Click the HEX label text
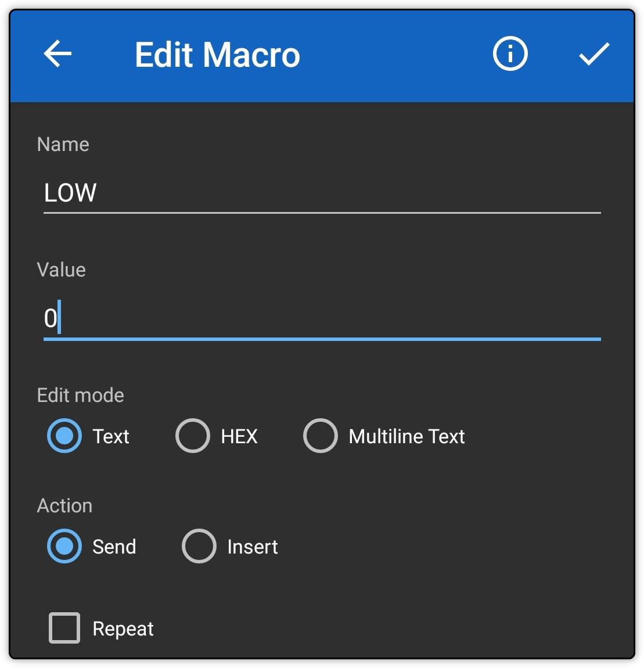The width and height of the screenshot is (644, 668). [239, 436]
